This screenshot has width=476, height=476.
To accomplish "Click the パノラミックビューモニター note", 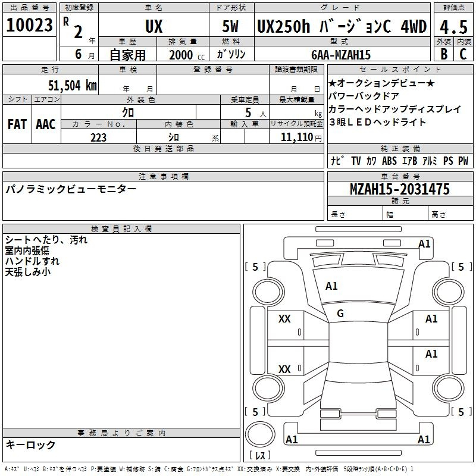I will 71,189.
